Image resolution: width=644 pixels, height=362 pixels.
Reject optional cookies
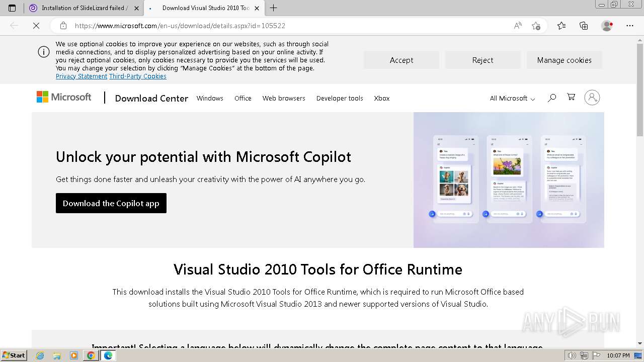click(482, 60)
